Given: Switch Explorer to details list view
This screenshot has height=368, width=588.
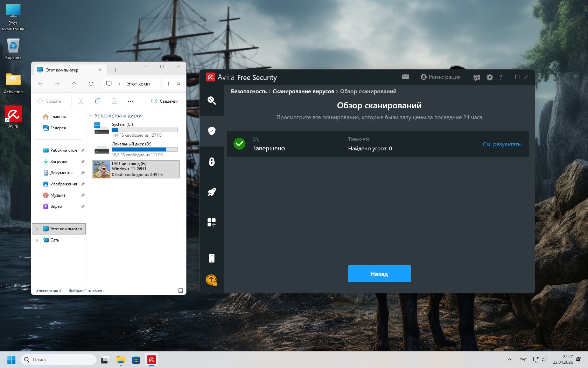Looking at the screenshot, I should click(x=172, y=291).
